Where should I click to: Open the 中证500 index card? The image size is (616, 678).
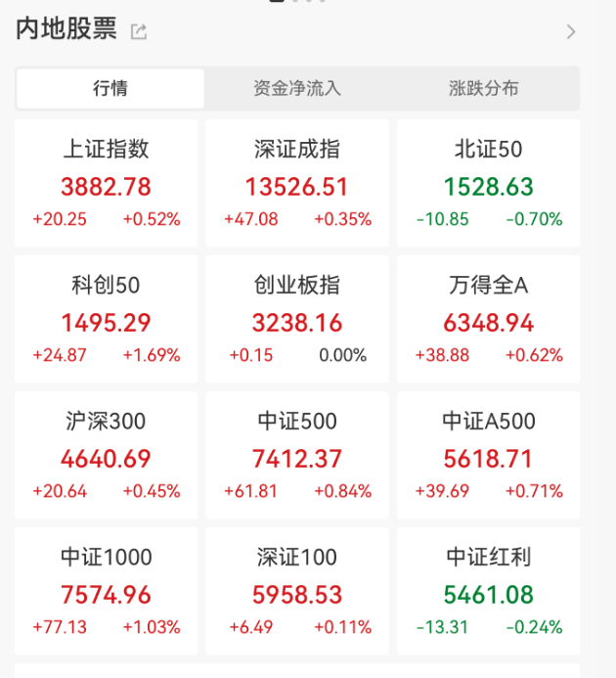pyautogui.click(x=297, y=455)
